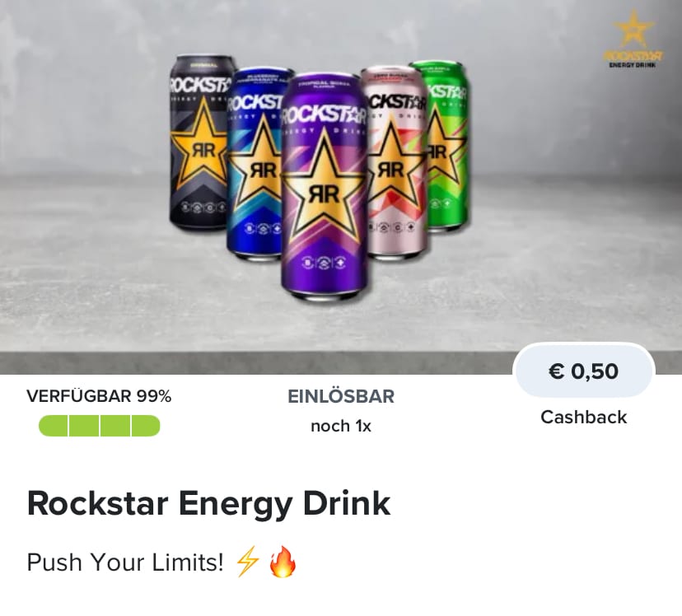Tap the EINLÖSBAR label
This screenshot has height=616, width=682.
point(341,396)
